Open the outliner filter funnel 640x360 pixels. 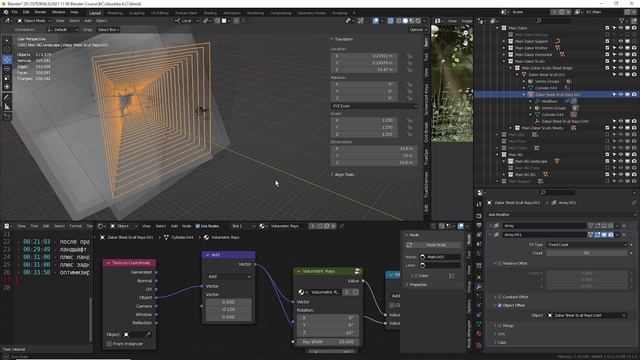[622, 20]
